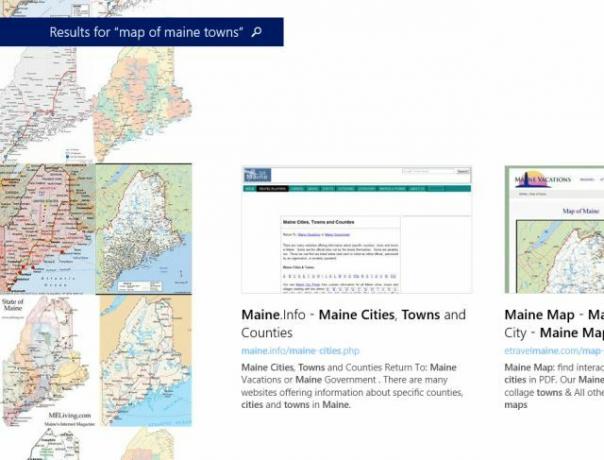Open the pink New England region map image
The height and width of the screenshot is (460, 604).
pos(47,229)
